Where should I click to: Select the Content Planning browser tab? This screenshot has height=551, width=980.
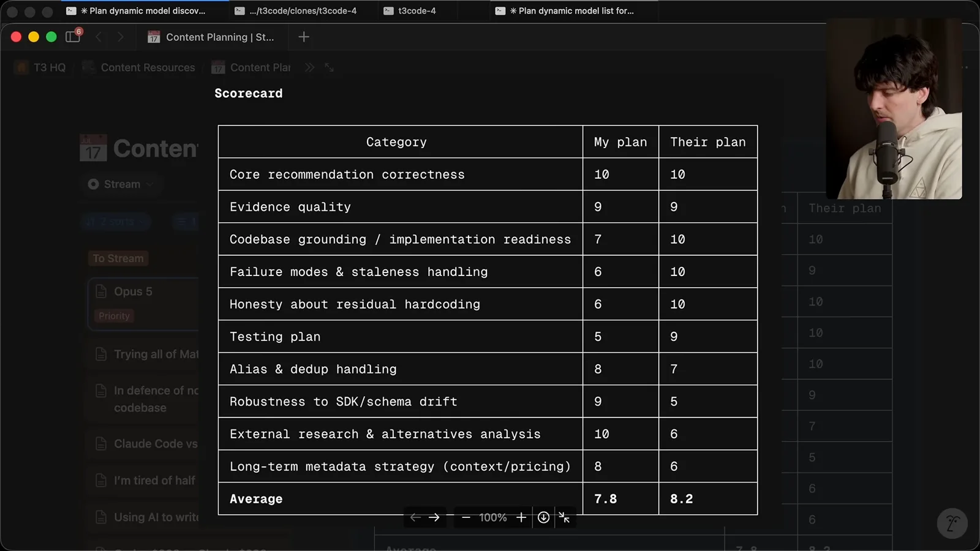[211, 37]
